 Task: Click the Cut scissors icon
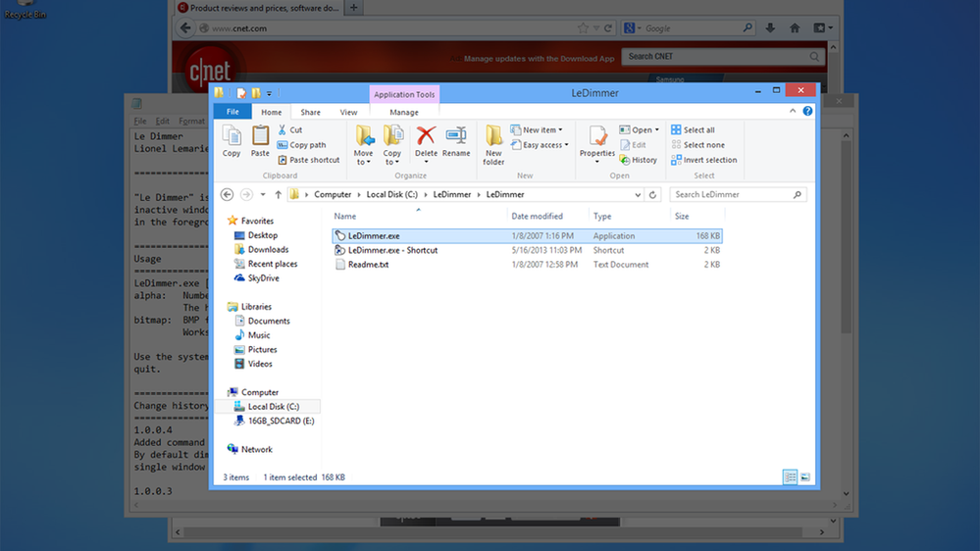[x=283, y=130]
